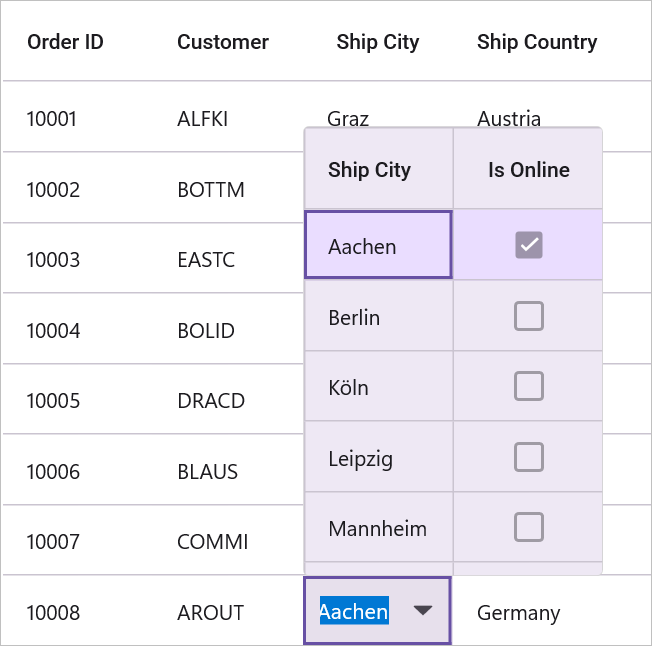Collapse the Ship City dropdown arrow

pos(423,610)
